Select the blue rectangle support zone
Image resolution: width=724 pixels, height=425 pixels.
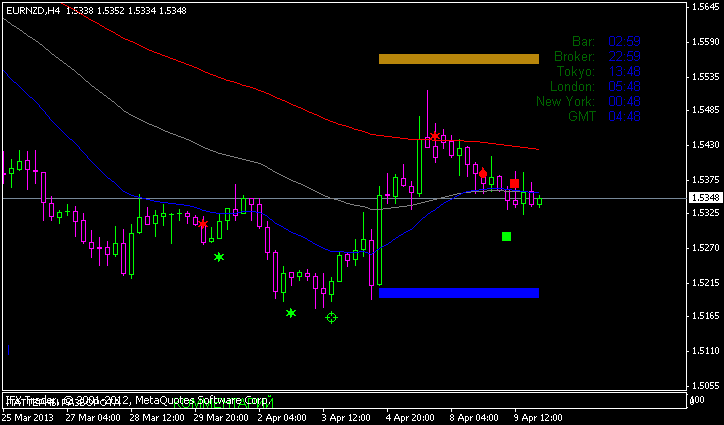(459, 292)
